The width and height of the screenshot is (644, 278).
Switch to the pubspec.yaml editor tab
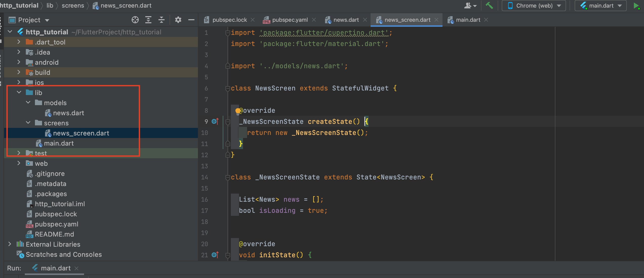click(x=290, y=20)
